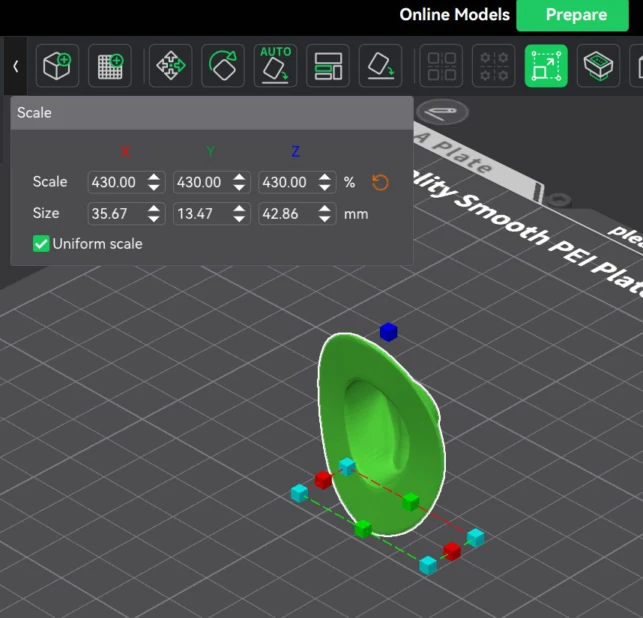Screen dimensions: 643x618
Task: Switch to the Prepare tab
Action: click(x=572, y=15)
